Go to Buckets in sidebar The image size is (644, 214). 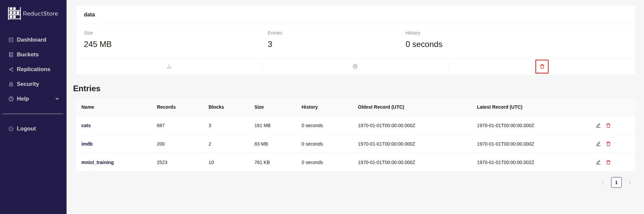(28, 54)
